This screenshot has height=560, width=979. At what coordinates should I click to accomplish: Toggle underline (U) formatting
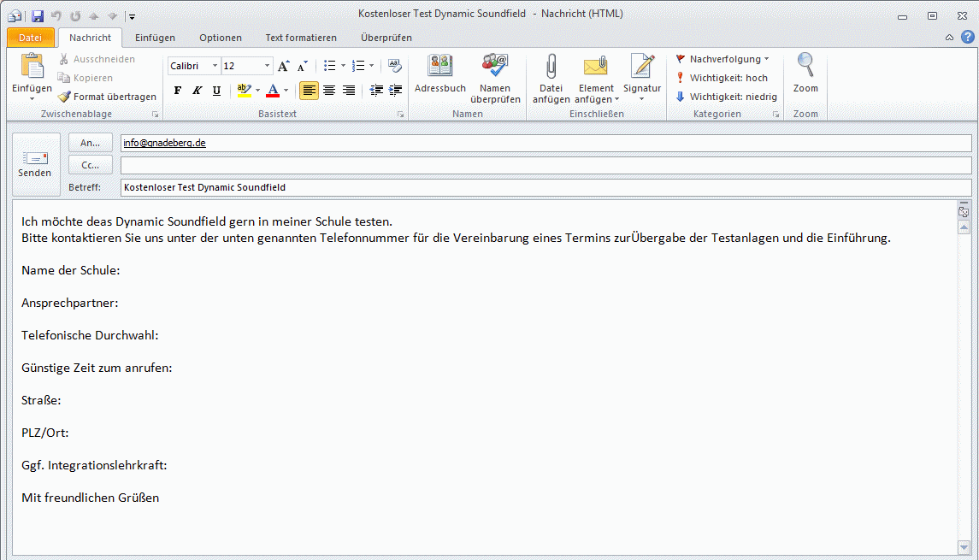pyautogui.click(x=216, y=91)
